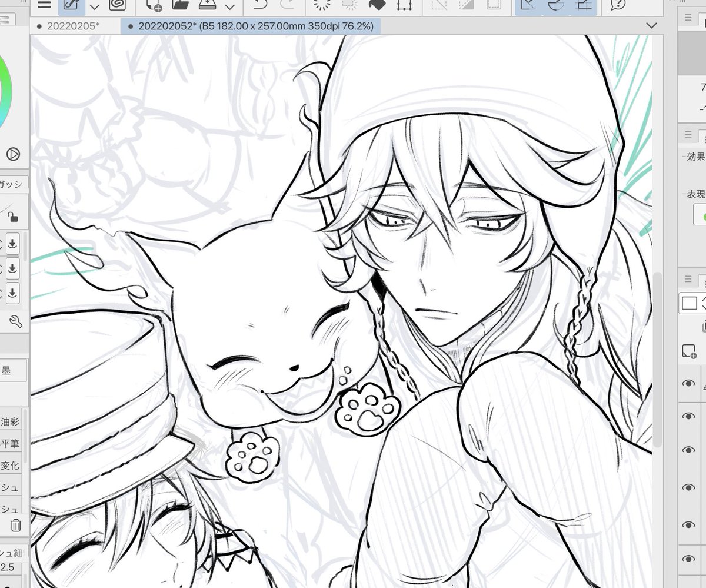Redo the undone action
The width and height of the screenshot is (706, 588).
click(x=288, y=5)
